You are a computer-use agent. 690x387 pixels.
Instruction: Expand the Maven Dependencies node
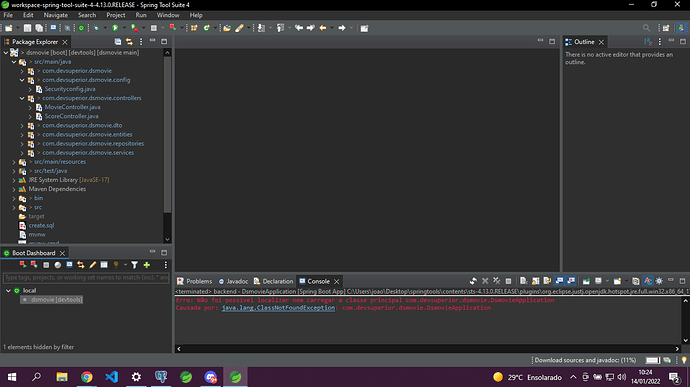14,189
